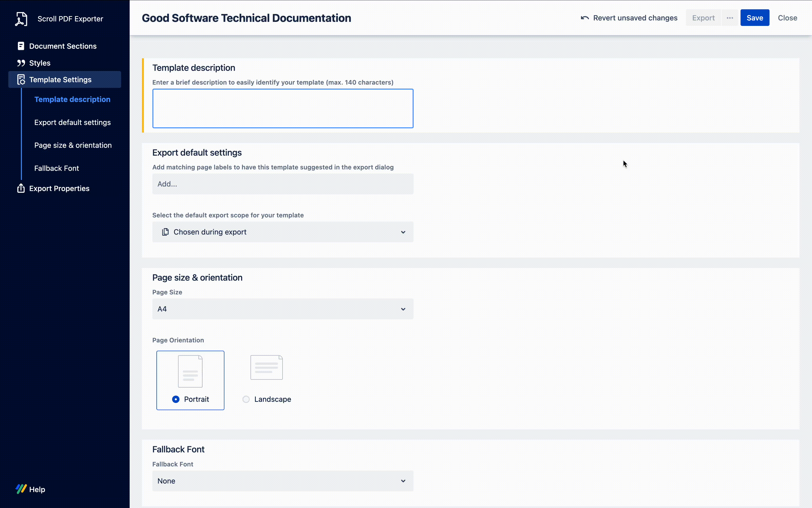Click the Template Settings gear icon
Viewport: 812px width, 508px height.
coord(21,79)
